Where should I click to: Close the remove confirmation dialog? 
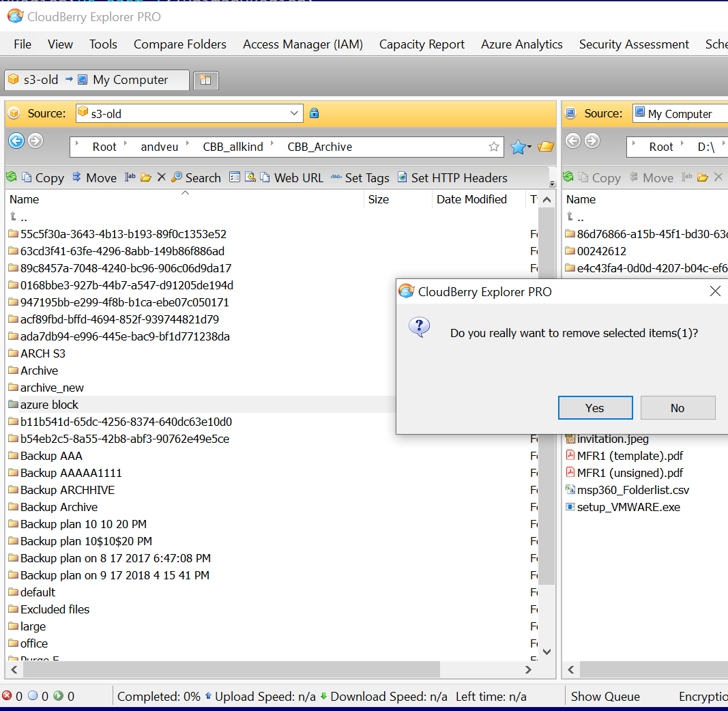pyautogui.click(x=715, y=291)
